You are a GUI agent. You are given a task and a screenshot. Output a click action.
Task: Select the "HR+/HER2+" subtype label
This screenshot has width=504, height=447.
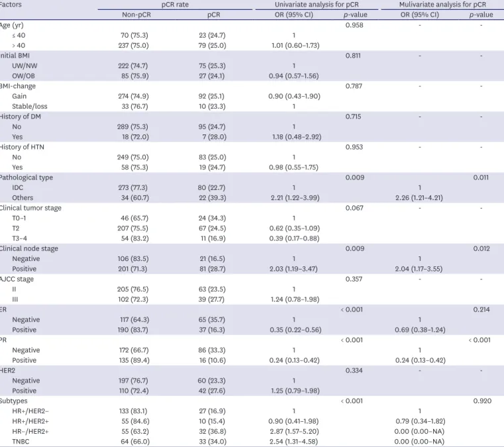(x=30, y=421)
